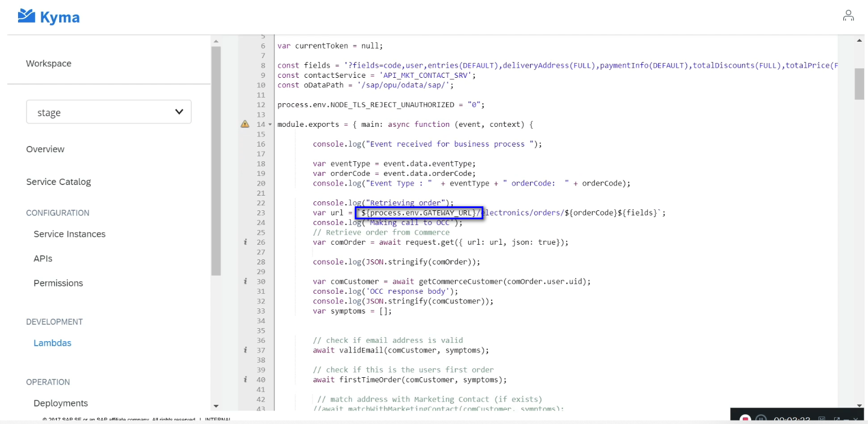Select Lambdas in the sidebar
Image resolution: width=868 pixels, height=424 pixels.
click(52, 343)
